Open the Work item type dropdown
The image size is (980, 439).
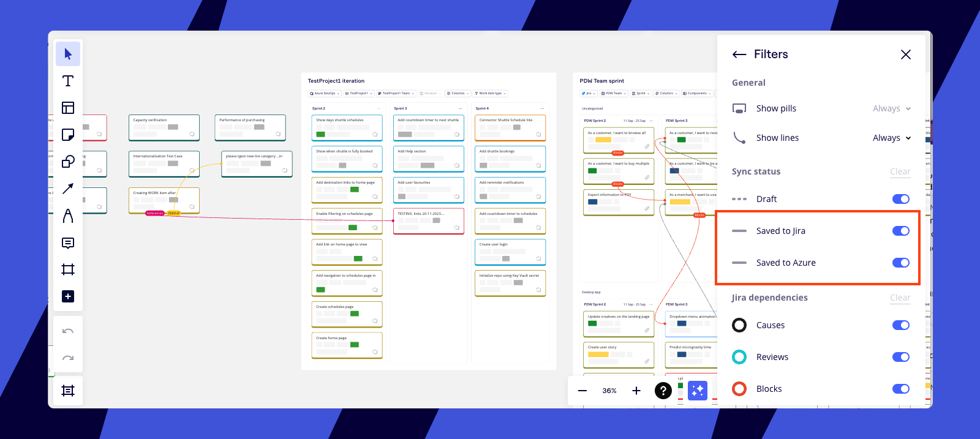pyautogui.click(x=491, y=94)
